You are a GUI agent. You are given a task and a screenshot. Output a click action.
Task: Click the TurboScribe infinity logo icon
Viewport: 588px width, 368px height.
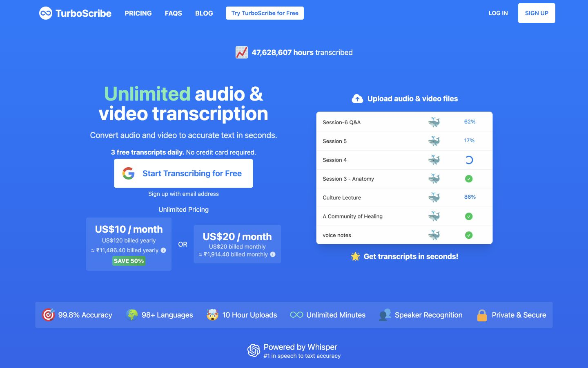pyautogui.click(x=46, y=13)
